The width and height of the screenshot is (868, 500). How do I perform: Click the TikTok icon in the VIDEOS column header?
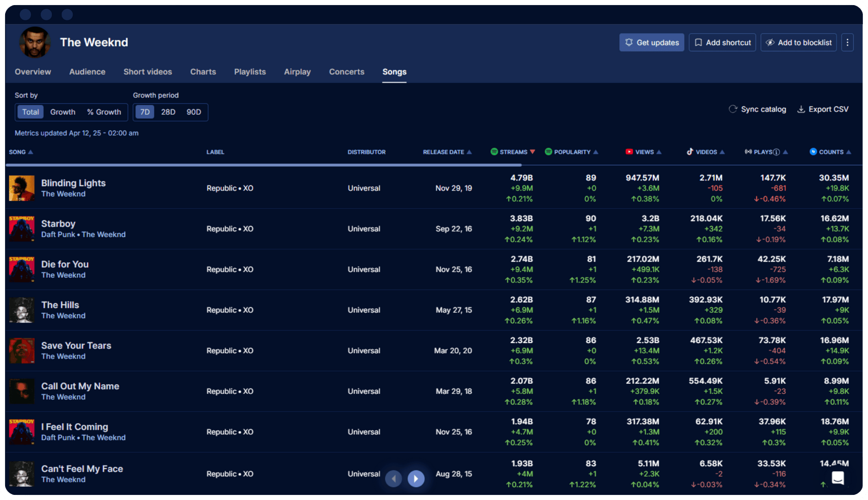tap(689, 151)
